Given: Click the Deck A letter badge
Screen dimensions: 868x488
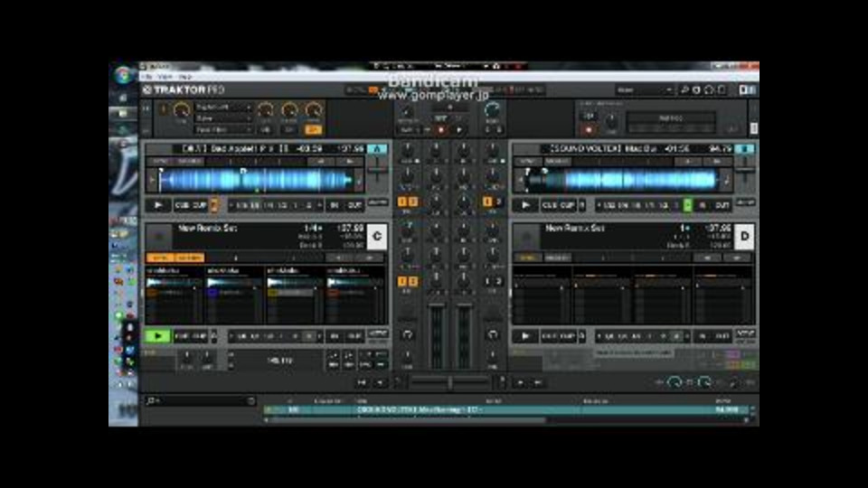Looking at the screenshot, I should pyautogui.click(x=377, y=149).
